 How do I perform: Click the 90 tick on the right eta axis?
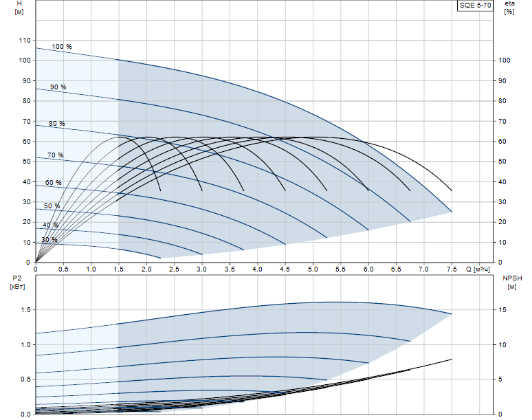tap(502, 80)
